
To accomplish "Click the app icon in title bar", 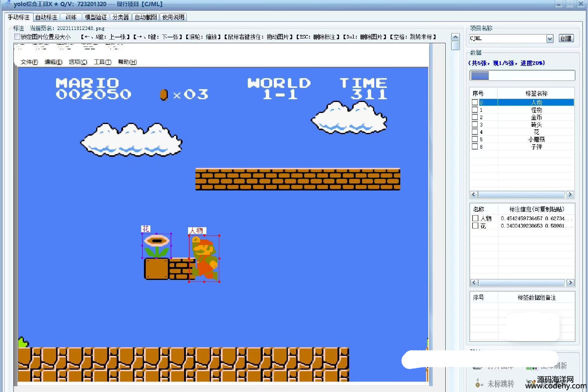I will pos(9,4).
